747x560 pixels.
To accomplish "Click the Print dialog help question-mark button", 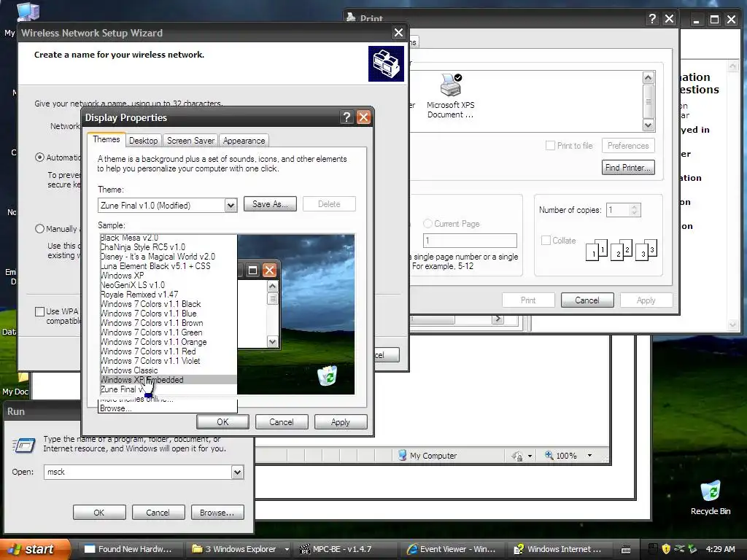I will point(652,19).
